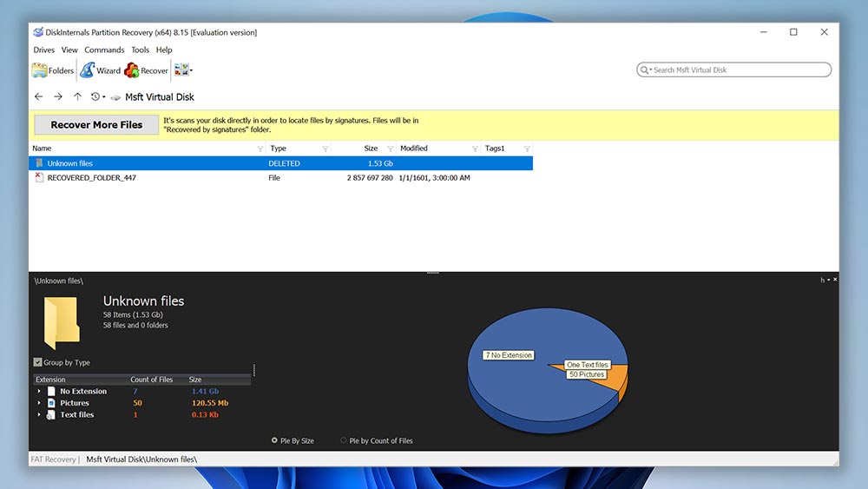Click the DiskInternals app icon in title bar
Screen dimensions: 868x489
pyautogui.click(x=37, y=32)
